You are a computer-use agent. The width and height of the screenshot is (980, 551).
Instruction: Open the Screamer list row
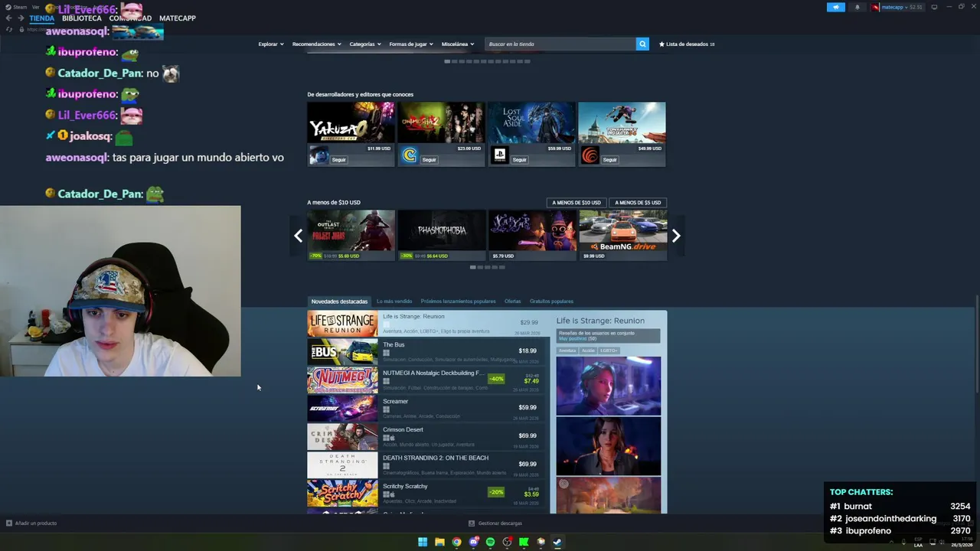click(x=428, y=409)
